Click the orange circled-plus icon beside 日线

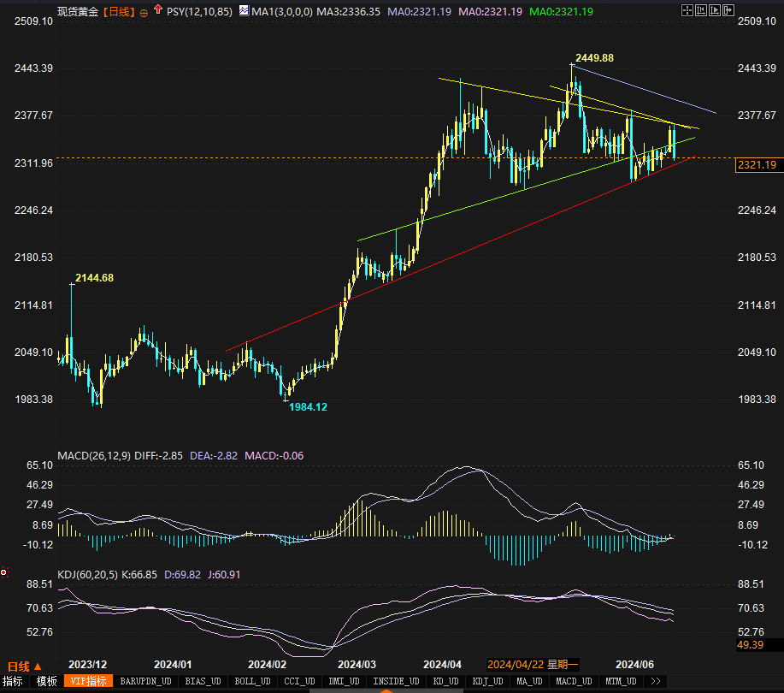click(144, 12)
